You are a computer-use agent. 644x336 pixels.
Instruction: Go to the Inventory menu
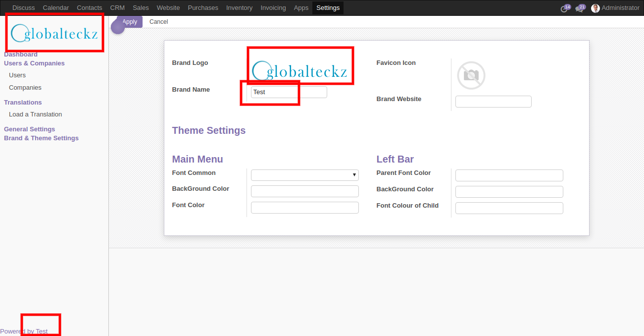click(x=239, y=8)
